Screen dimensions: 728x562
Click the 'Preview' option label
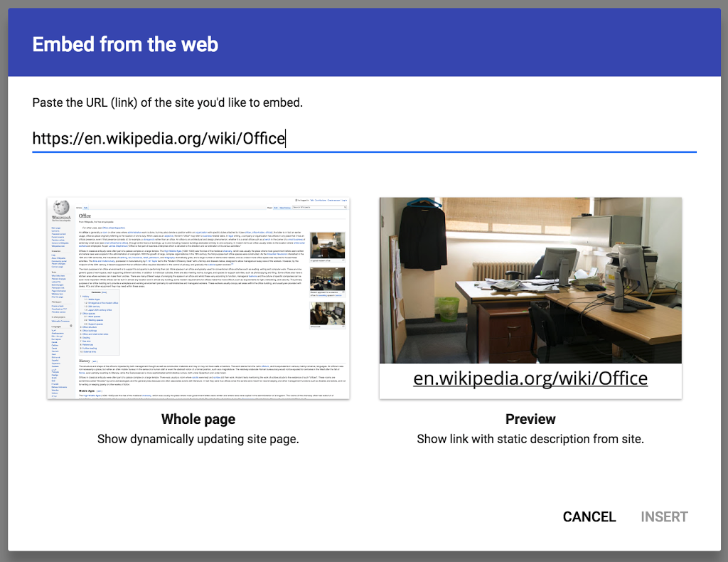pyautogui.click(x=530, y=419)
